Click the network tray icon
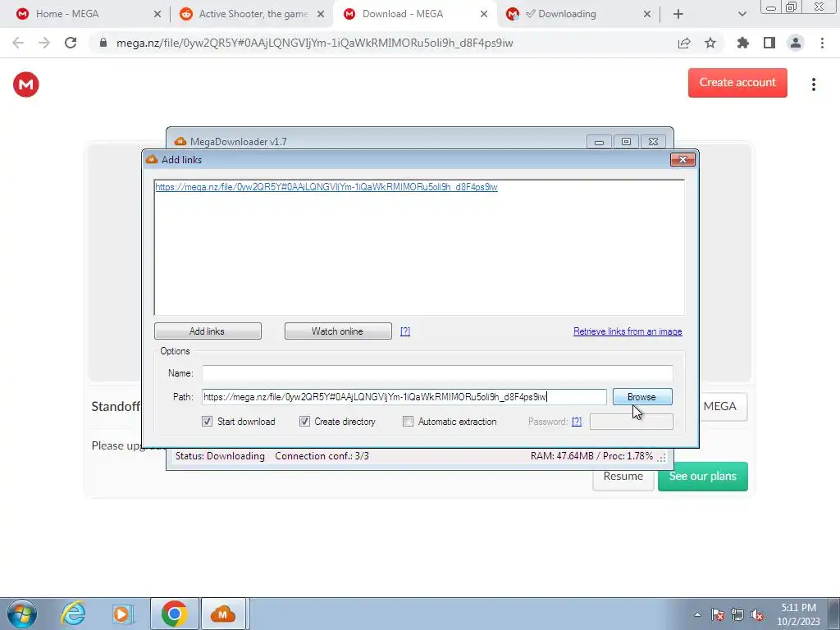Viewport: 840px width, 630px height. [x=737, y=614]
